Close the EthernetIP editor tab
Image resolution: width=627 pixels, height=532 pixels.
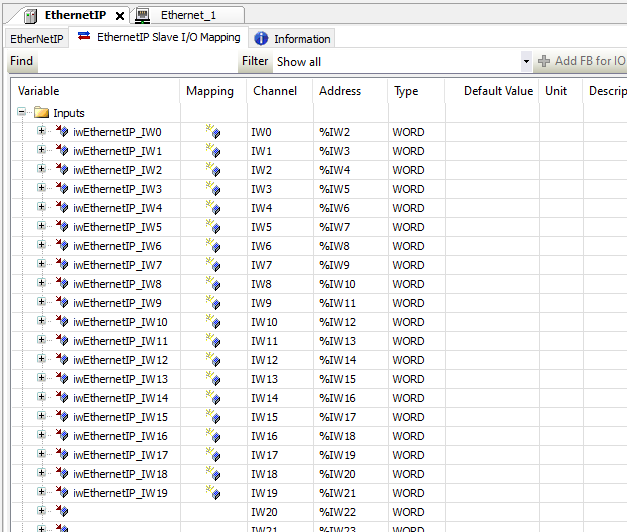(x=120, y=16)
